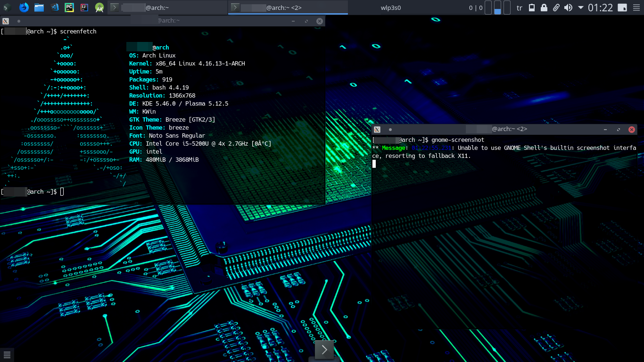The width and height of the screenshot is (644, 362).
Task: Click the padlock icon in the tray
Action: 544,8
